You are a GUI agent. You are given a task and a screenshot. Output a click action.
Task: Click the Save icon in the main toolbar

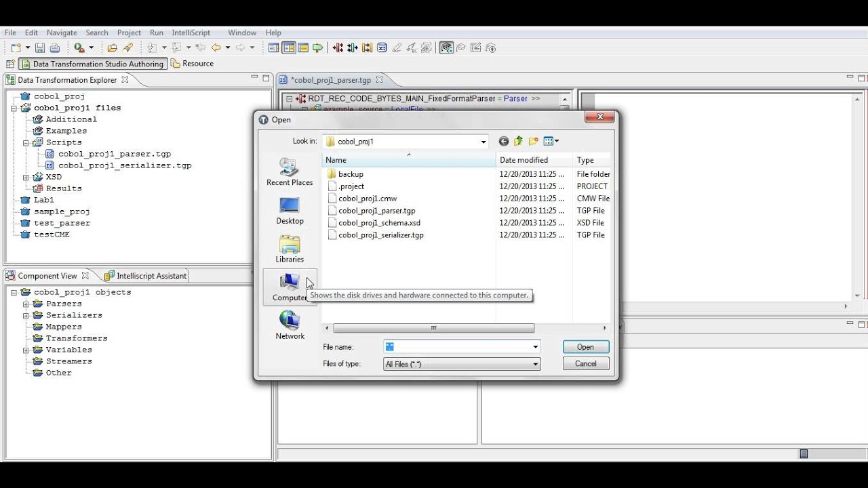[x=40, y=47]
